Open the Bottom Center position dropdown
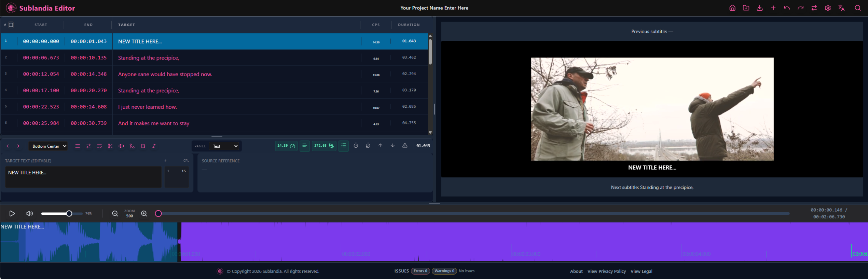 click(48, 146)
